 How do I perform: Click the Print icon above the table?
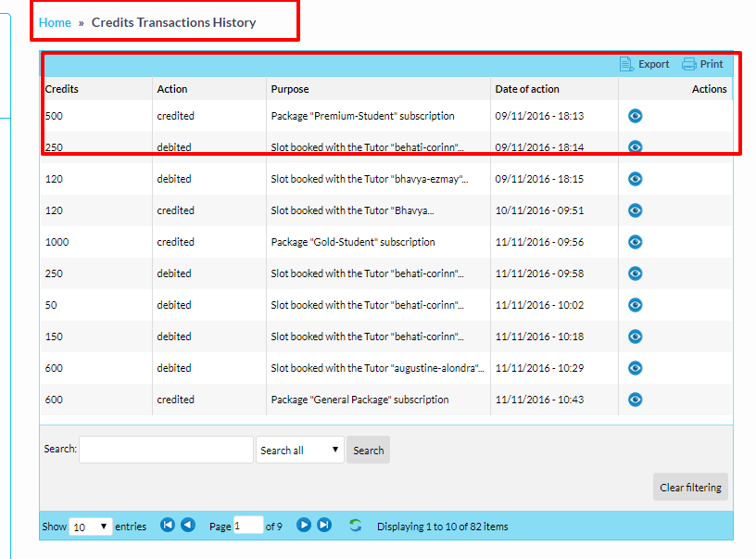coord(689,65)
